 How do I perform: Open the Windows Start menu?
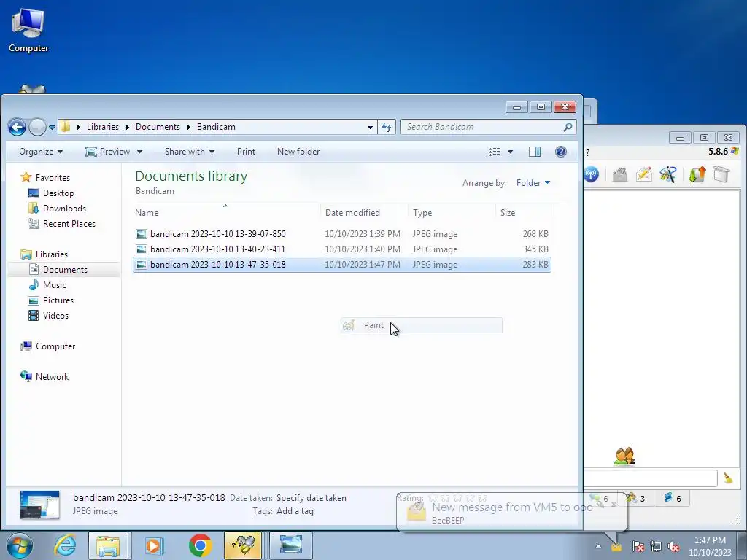pos(19,545)
